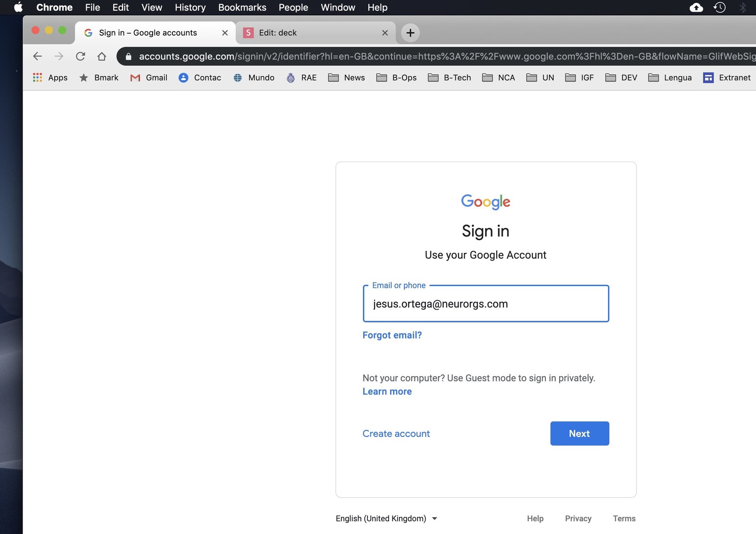Click the Privacy footer link
This screenshot has height=534, width=756.
578,518
